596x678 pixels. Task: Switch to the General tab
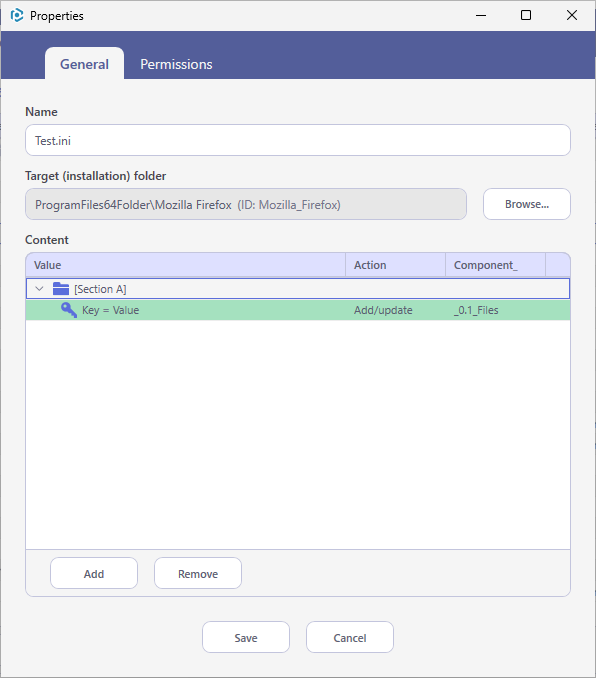84,64
